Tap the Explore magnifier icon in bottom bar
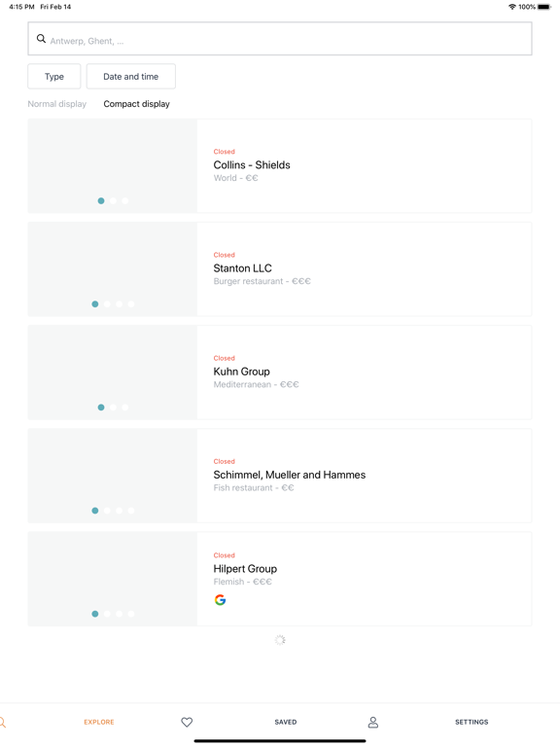This screenshot has height=747, width=560. click(x=2, y=723)
